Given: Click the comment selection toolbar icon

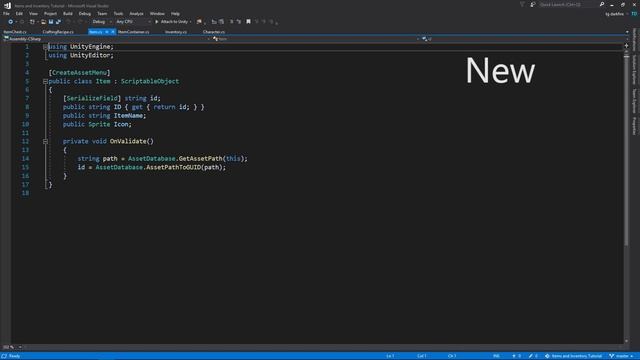Looking at the screenshot, I should (231, 22).
